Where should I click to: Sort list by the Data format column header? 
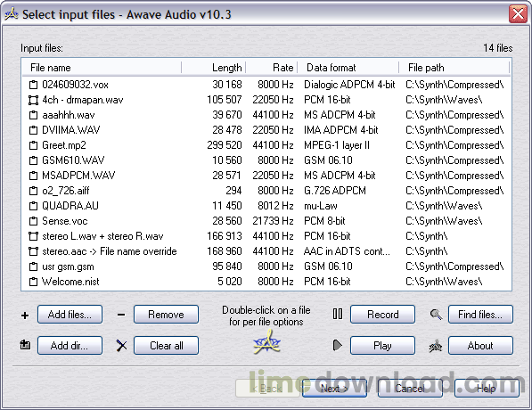point(348,68)
